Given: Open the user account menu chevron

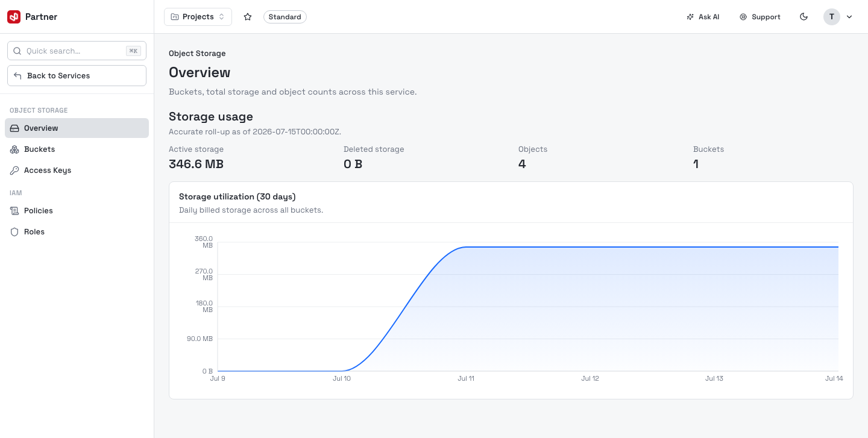Looking at the screenshot, I should [x=849, y=17].
